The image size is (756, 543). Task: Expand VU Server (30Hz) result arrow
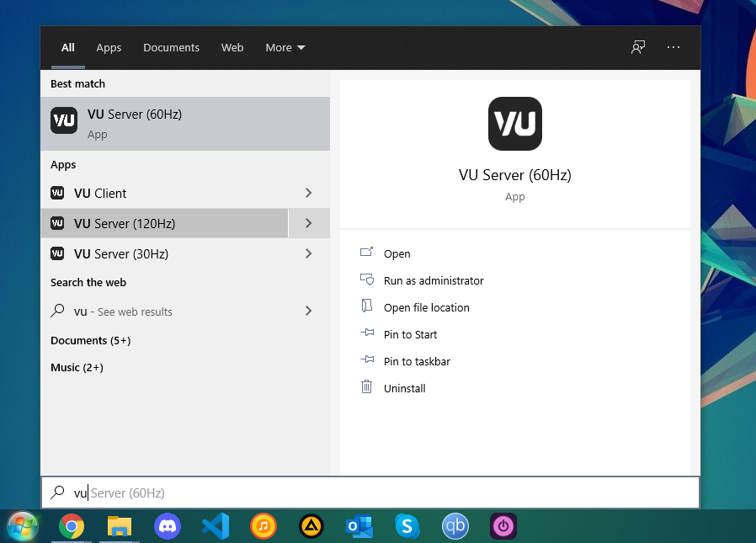tap(308, 253)
